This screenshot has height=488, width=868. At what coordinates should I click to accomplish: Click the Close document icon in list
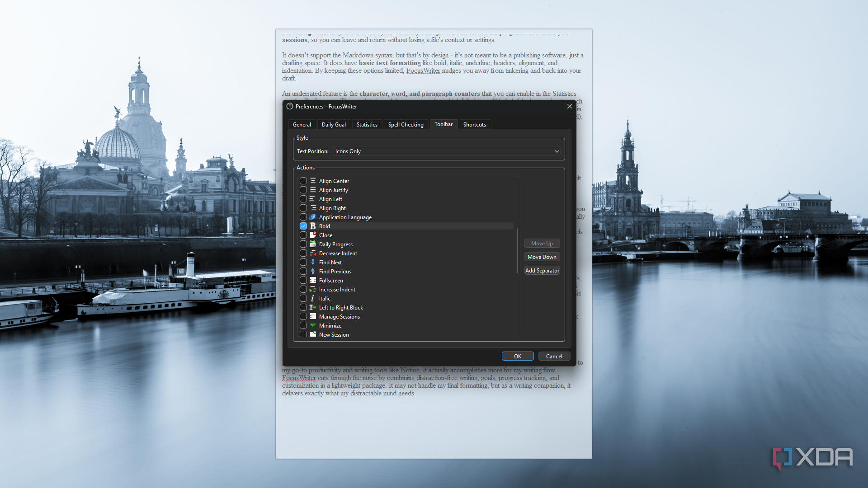313,235
